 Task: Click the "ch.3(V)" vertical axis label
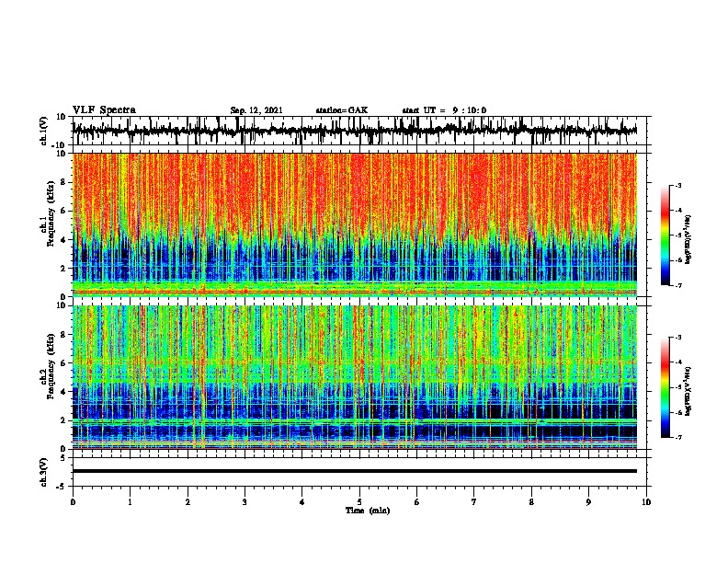point(43,472)
